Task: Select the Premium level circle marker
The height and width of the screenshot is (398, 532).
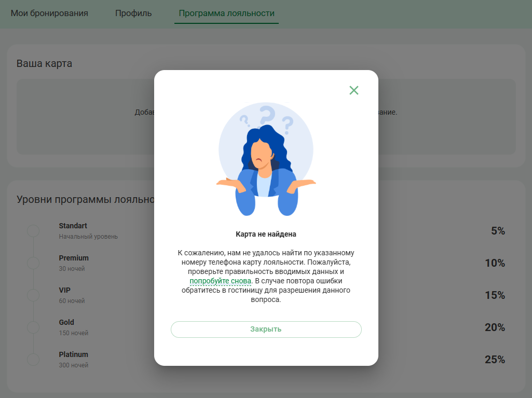Action: (x=33, y=263)
